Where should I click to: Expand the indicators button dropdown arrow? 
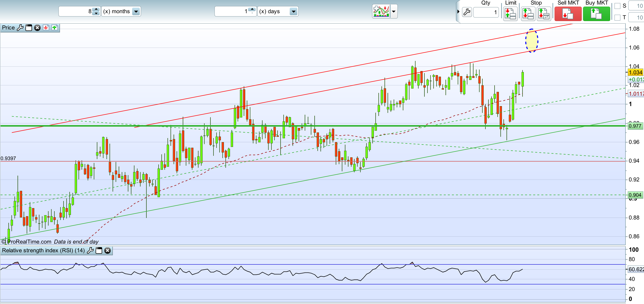(x=393, y=11)
